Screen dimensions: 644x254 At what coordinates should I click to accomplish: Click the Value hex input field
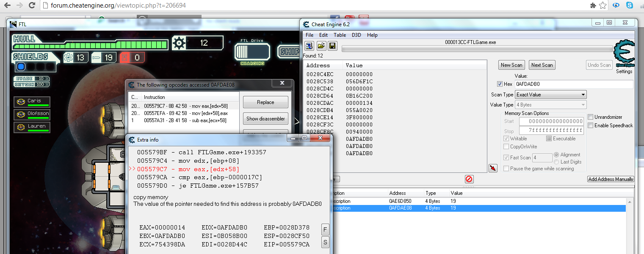[x=574, y=84]
